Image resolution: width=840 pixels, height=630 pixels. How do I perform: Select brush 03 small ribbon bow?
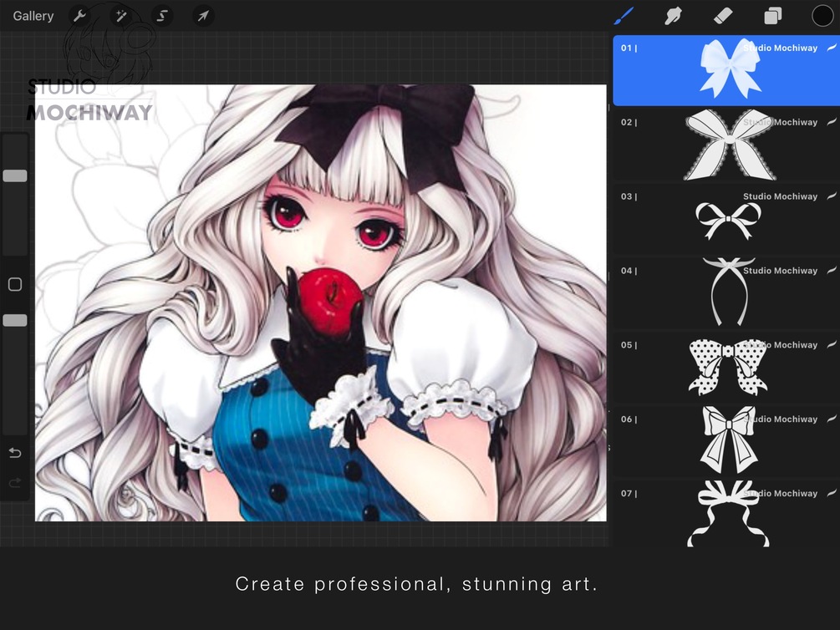[726, 219]
